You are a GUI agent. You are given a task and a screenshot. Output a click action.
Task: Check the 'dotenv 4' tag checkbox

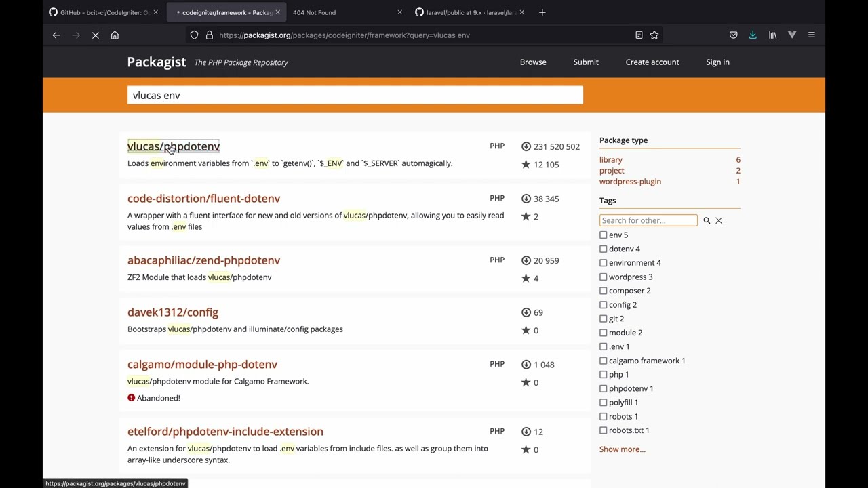[604, 249]
